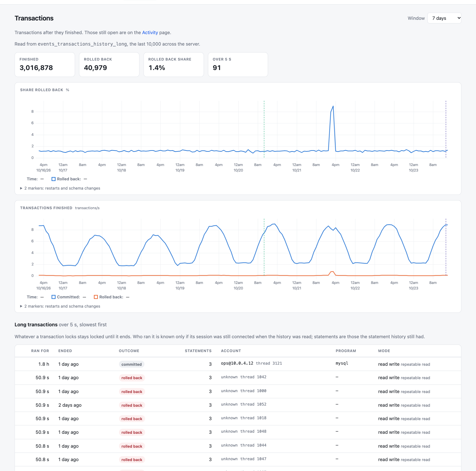Click the Outcome column header
Viewport: 476px width, 471px height.
[x=129, y=351]
